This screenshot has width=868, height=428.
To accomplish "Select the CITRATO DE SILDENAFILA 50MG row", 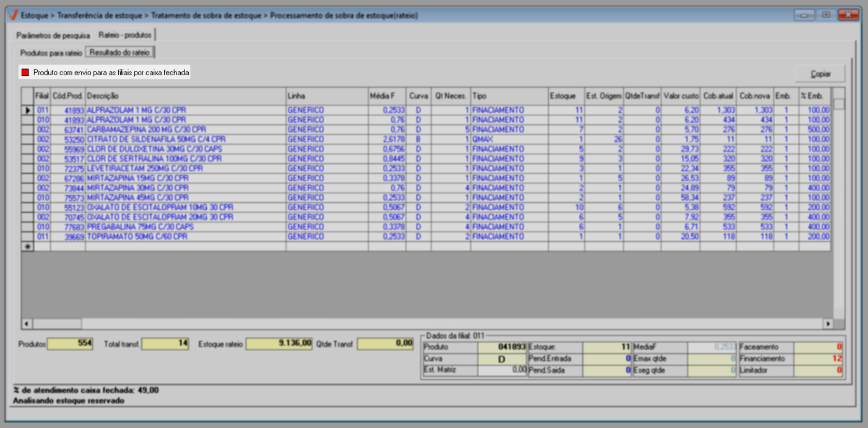I will coord(155,140).
